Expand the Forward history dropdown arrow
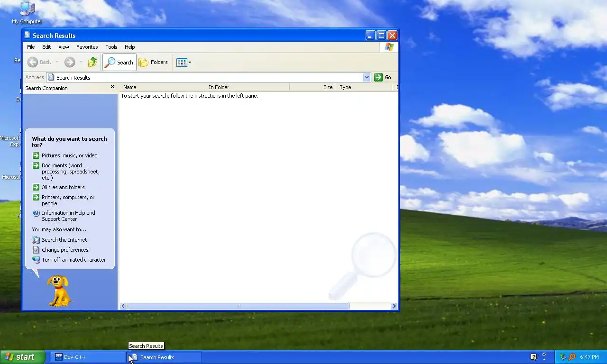The width and height of the screenshot is (607, 364). click(81, 62)
